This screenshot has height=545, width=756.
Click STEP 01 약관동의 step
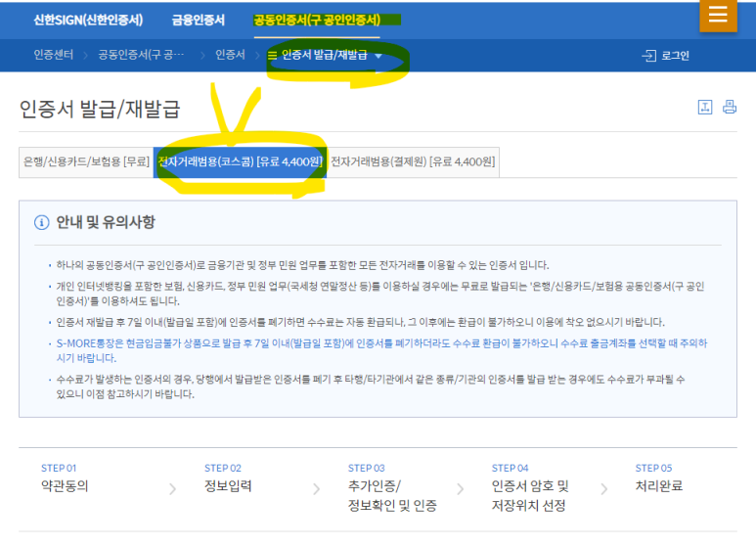pos(65,477)
